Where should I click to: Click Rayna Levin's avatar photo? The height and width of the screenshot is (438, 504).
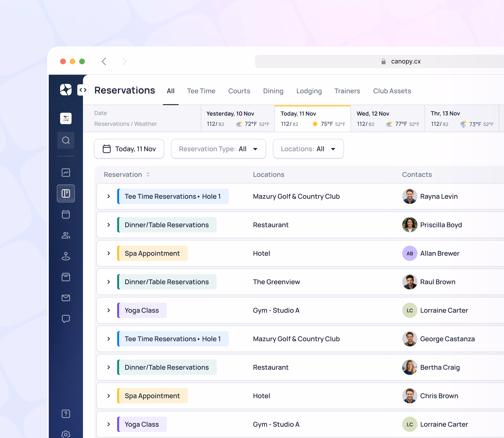tap(410, 196)
